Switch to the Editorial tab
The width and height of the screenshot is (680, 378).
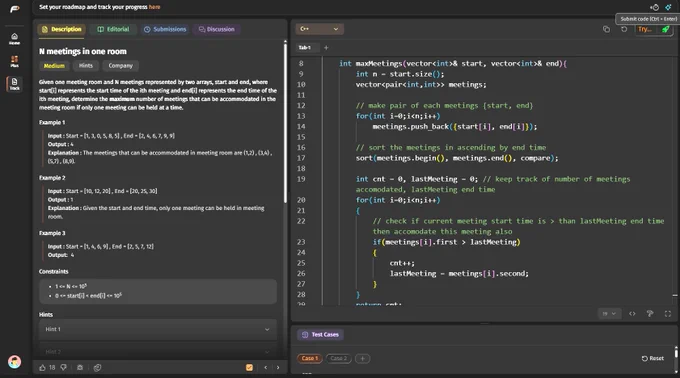click(113, 29)
